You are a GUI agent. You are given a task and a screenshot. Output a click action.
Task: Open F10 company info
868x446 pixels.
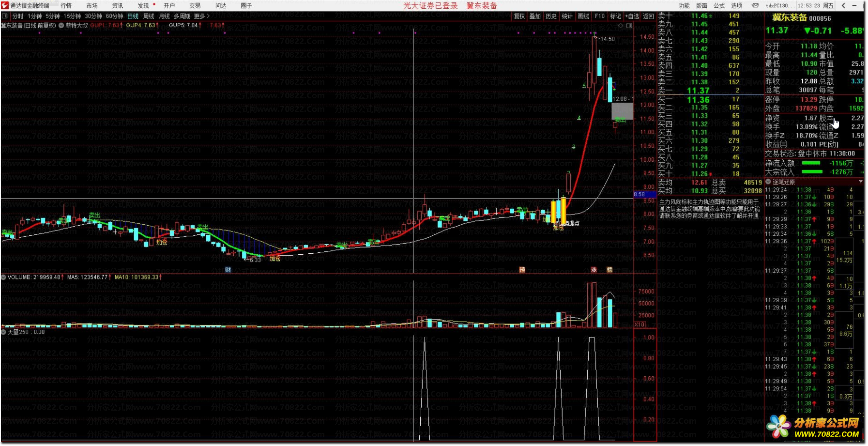600,16
